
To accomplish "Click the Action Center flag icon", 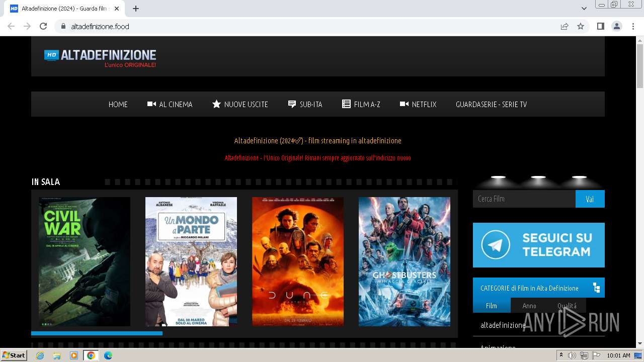I will pos(596,355).
